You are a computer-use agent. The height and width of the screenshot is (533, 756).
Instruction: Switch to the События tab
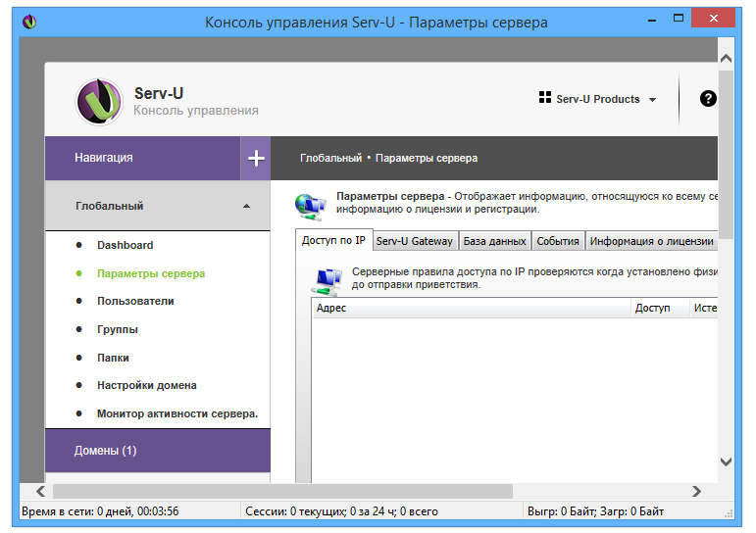pyautogui.click(x=558, y=241)
